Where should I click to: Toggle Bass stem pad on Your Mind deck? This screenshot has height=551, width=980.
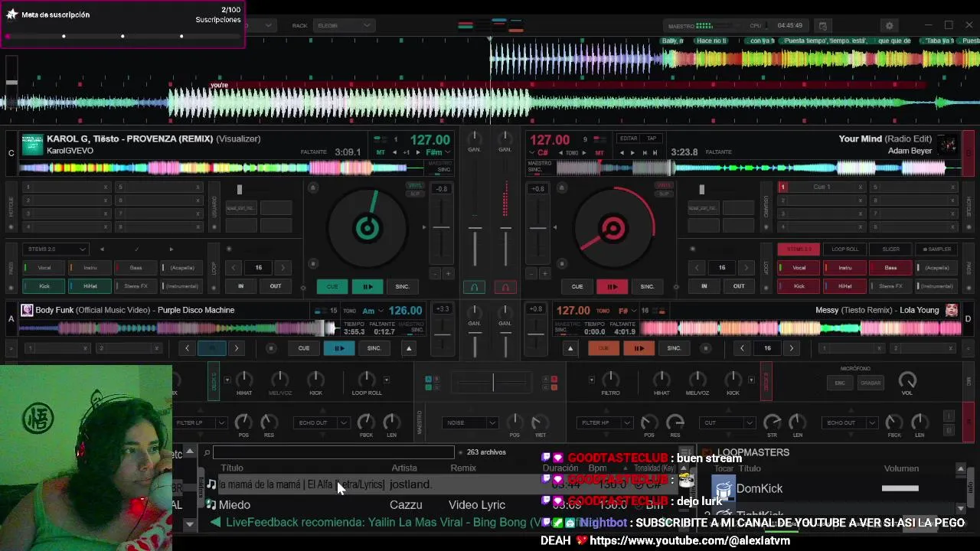tap(890, 268)
